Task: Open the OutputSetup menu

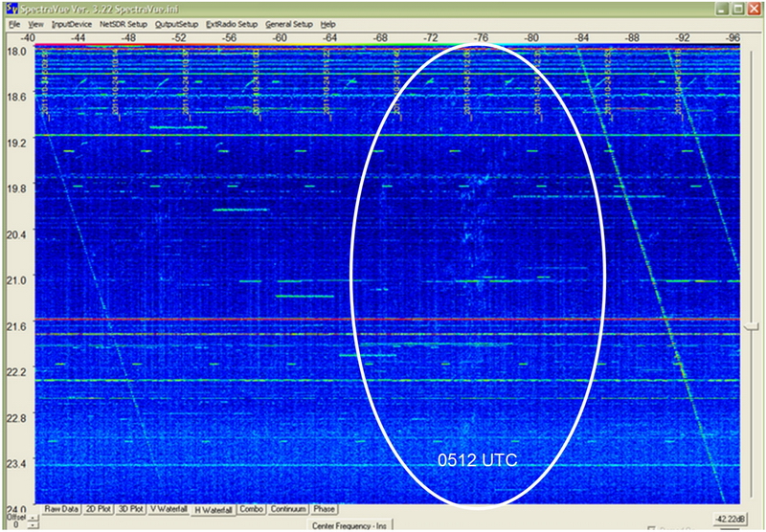Action: pos(177,25)
